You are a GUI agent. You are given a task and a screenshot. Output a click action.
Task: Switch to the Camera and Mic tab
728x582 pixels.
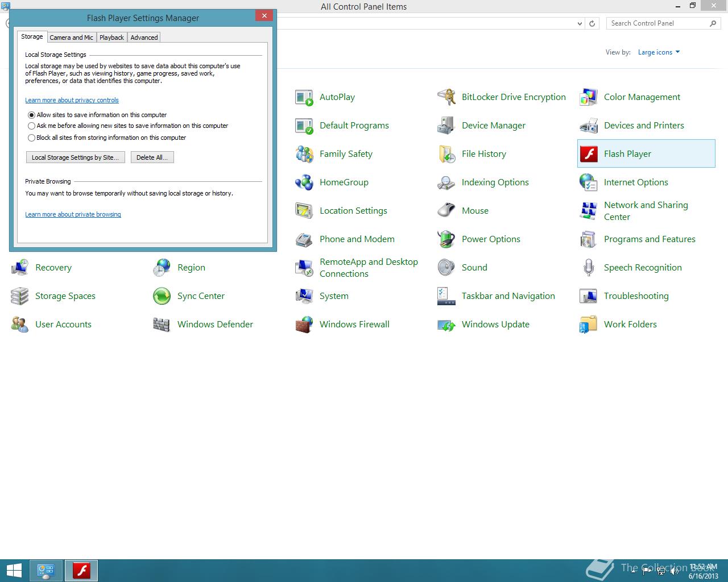click(x=71, y=38)
